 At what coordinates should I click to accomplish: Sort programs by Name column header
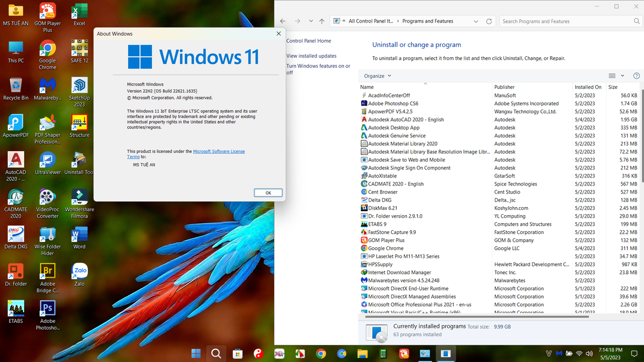(425, 87)
